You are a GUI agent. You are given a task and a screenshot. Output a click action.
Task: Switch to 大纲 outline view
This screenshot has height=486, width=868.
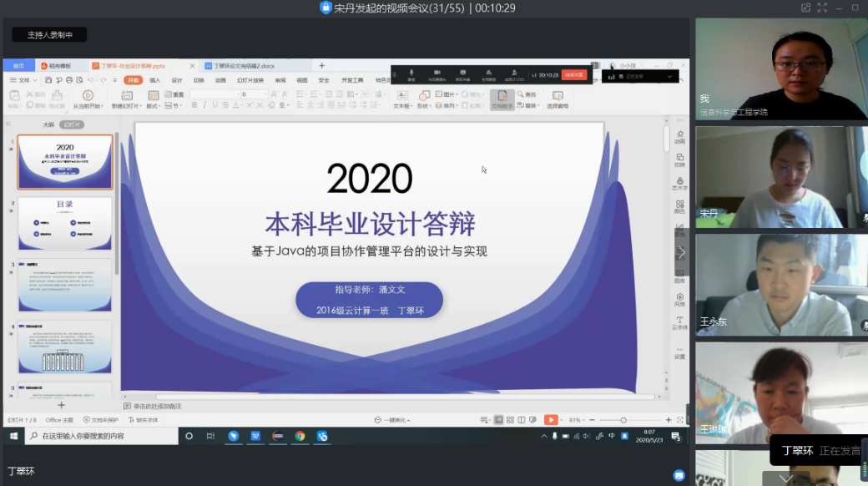pos(49,124)
